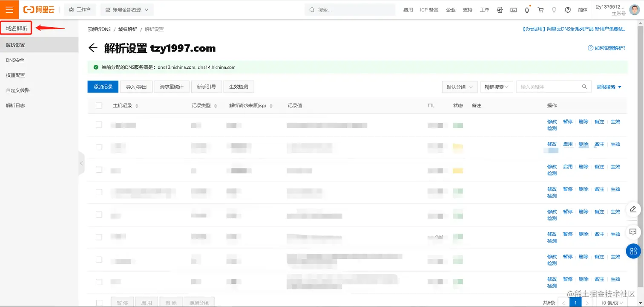This screenshot has width=644, height=307.
Task: Open the 支持 menu
Action: 468,10
